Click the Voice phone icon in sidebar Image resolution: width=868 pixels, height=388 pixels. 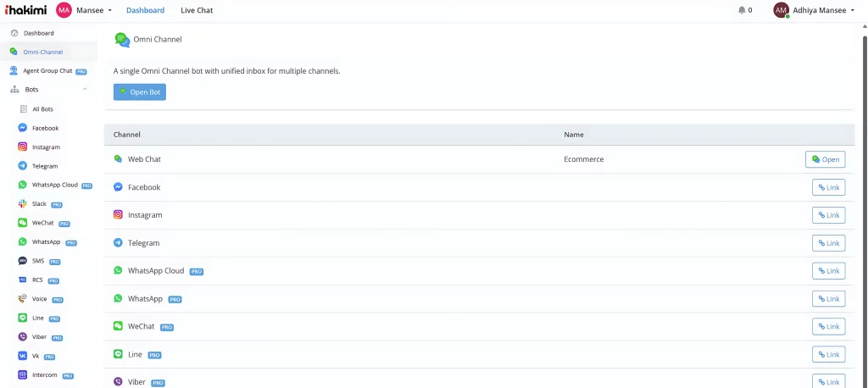click(x=23, y=299)
